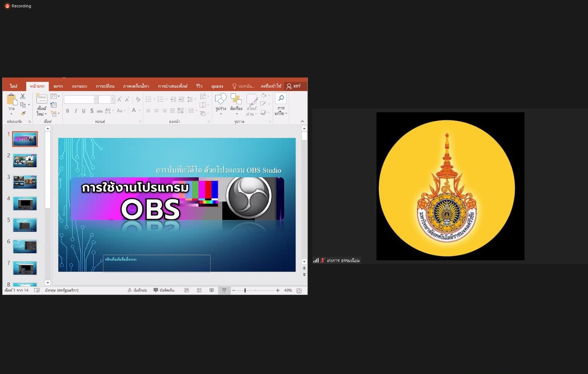588x374 pixels.
Task: Toggle Bold formatting
Action: pyautogui.click(x=68, y=111)
